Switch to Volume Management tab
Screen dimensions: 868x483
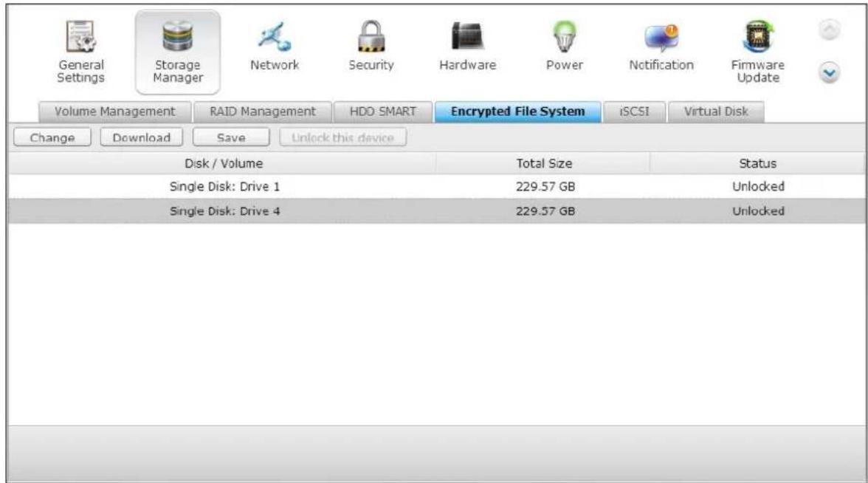click(114, 112)
